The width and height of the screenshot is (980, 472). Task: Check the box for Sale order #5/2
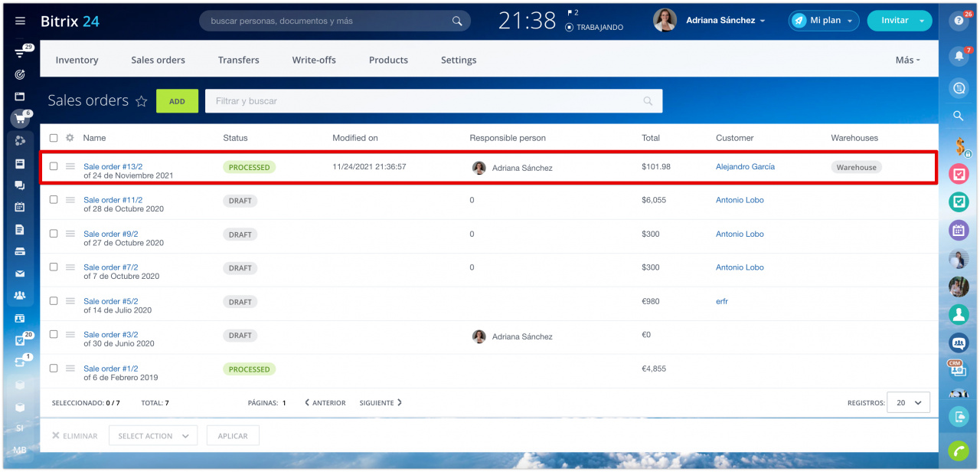click(54, 301)
